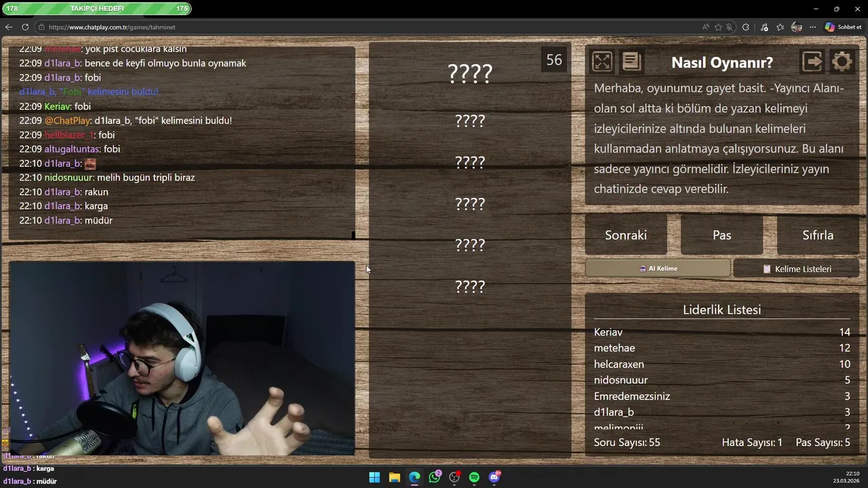The image size is (868, 488).
Task: Click d1lara_b in the leaderboard
Action: coord(614,412)
